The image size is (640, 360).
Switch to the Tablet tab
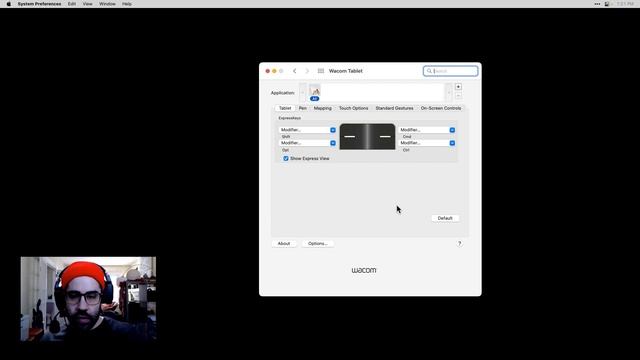point(285,108)
